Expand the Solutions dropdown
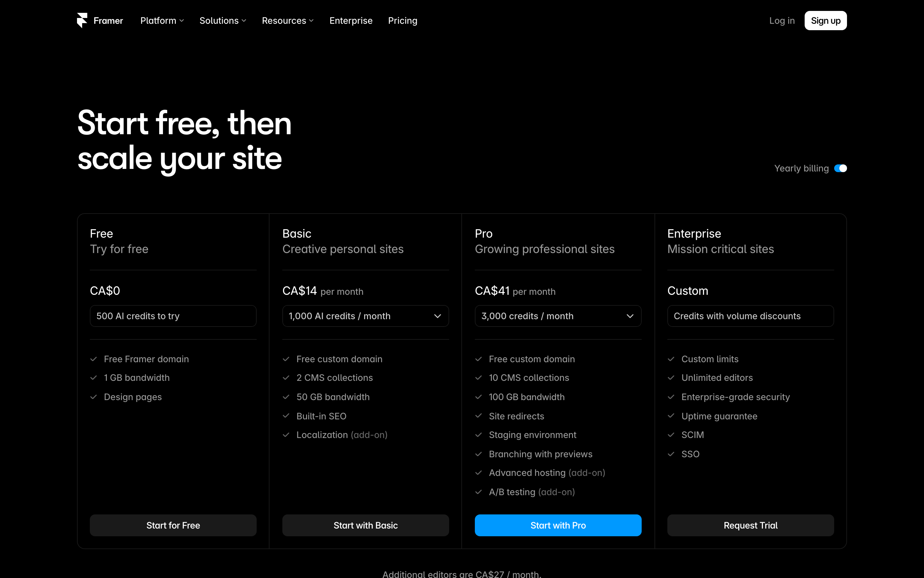924x578 pixels. (x=223, y=21)
